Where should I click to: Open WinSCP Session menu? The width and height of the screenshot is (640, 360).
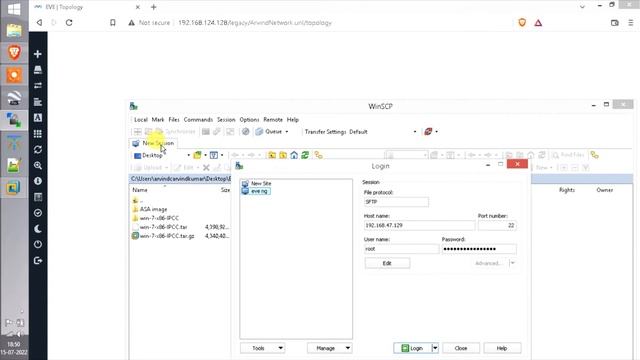pyautogui.click(x=226, y=120)
